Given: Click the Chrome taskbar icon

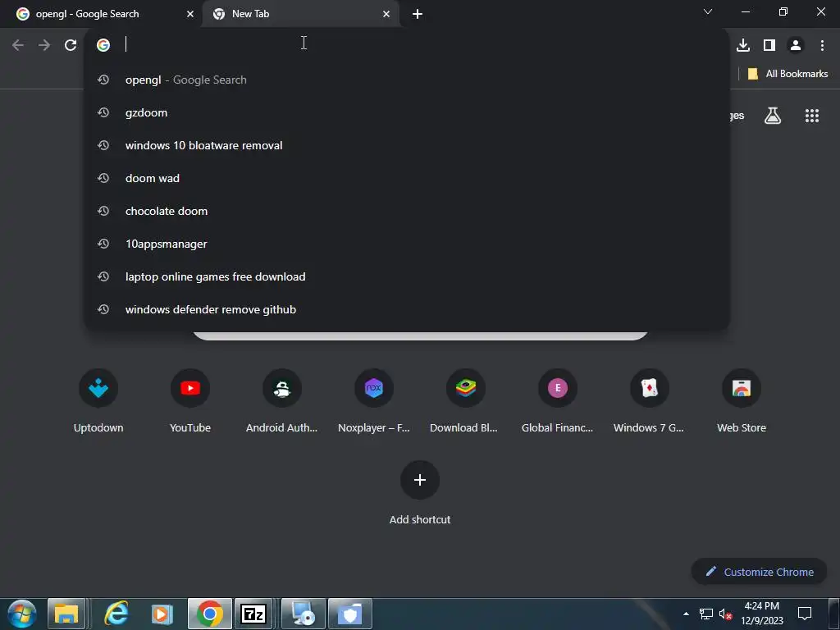Looking at the screenshot, I should click(x=209, y=614).
